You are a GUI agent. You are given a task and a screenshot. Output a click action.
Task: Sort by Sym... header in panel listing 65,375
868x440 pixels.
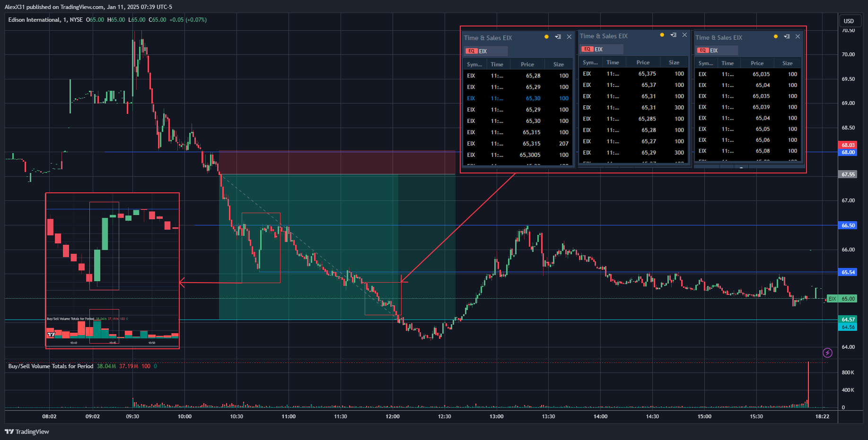(590, 62)
